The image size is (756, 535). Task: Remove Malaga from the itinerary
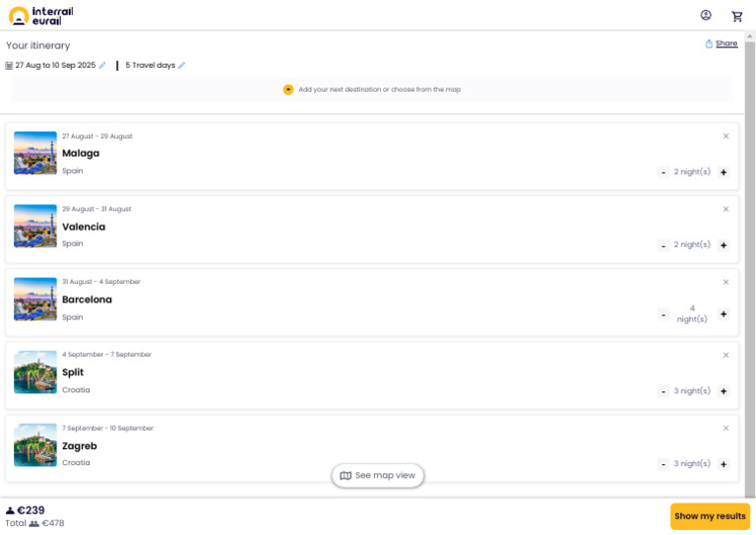click(x=725, y=136)
